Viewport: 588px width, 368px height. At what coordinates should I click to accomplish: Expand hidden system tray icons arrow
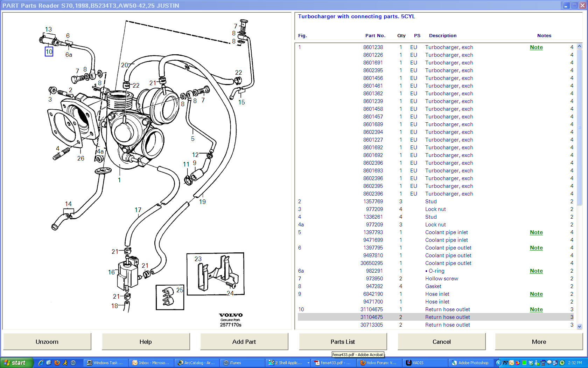point(498,363)
